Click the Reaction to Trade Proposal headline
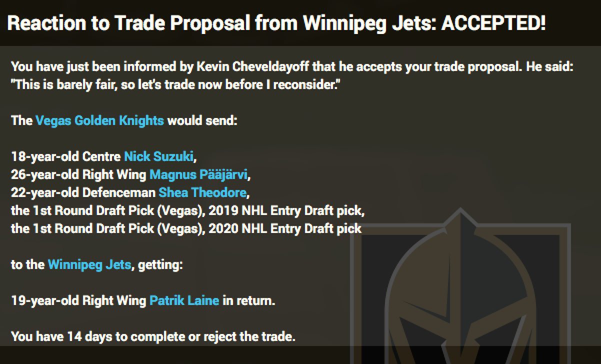This screenshot has width=601, height=364. pos(220,23)
